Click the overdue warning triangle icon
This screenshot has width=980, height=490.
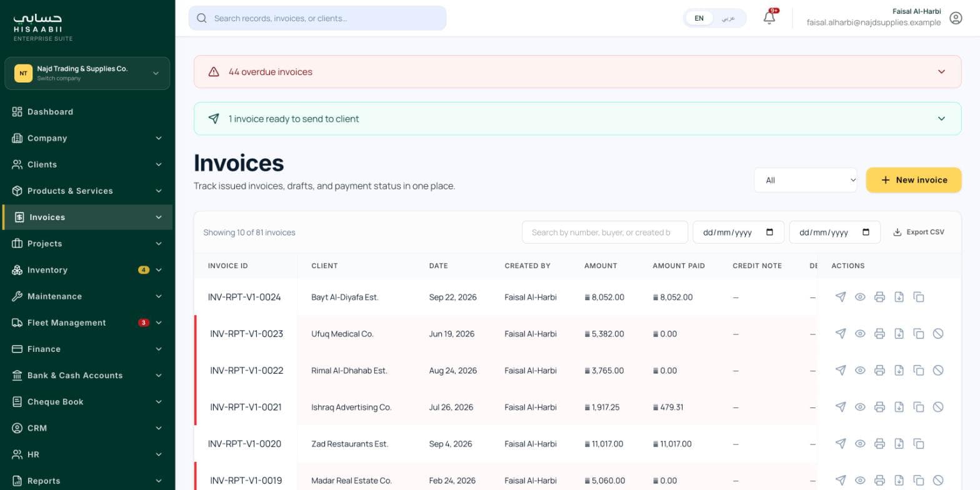214,72
